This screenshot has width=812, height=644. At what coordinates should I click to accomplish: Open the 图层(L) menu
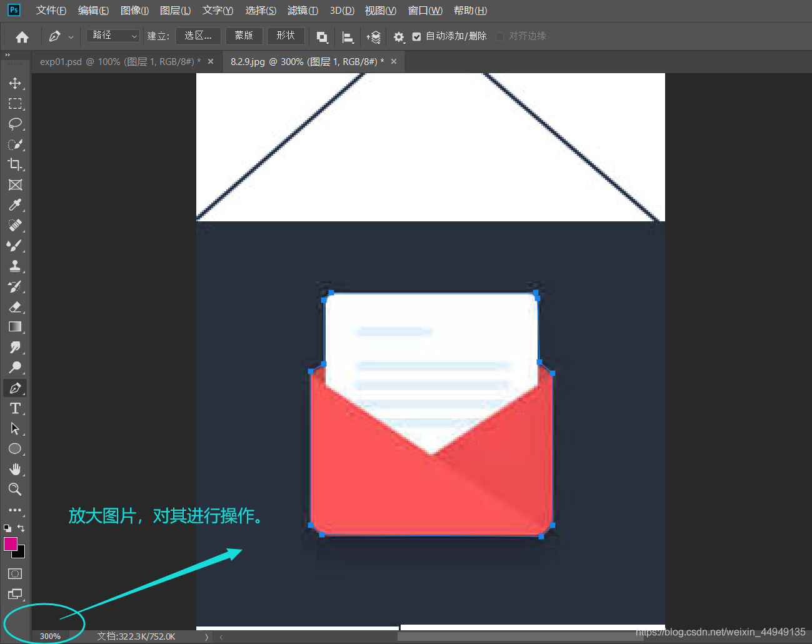[x=175, y=11]
